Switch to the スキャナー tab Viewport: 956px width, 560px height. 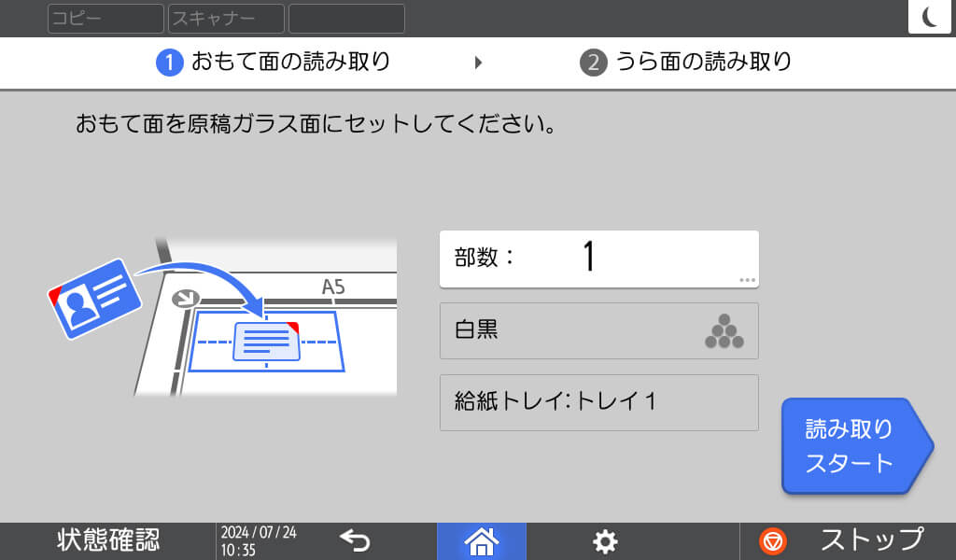(226, 19)
